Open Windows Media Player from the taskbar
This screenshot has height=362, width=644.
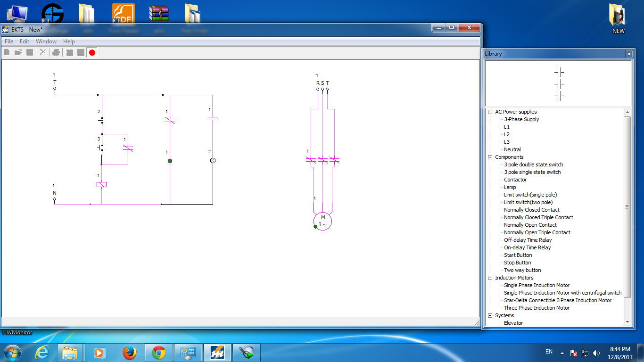pyautogui.click(x=99, y=353)
